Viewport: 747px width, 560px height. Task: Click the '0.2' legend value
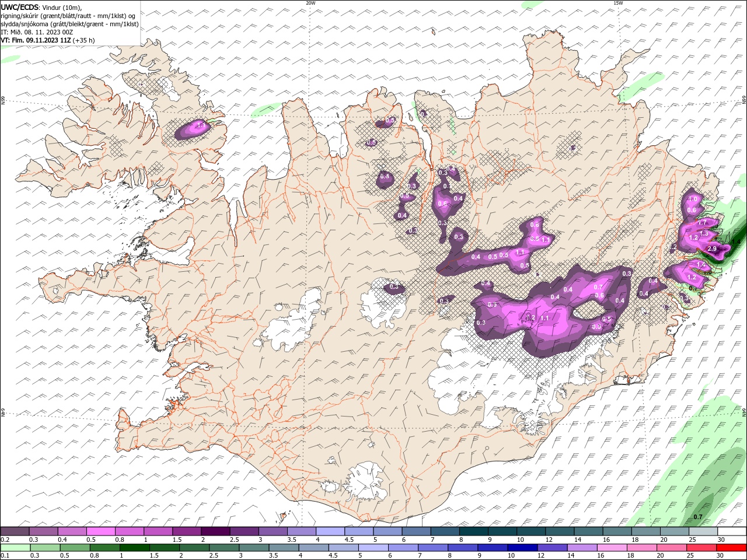5,540
